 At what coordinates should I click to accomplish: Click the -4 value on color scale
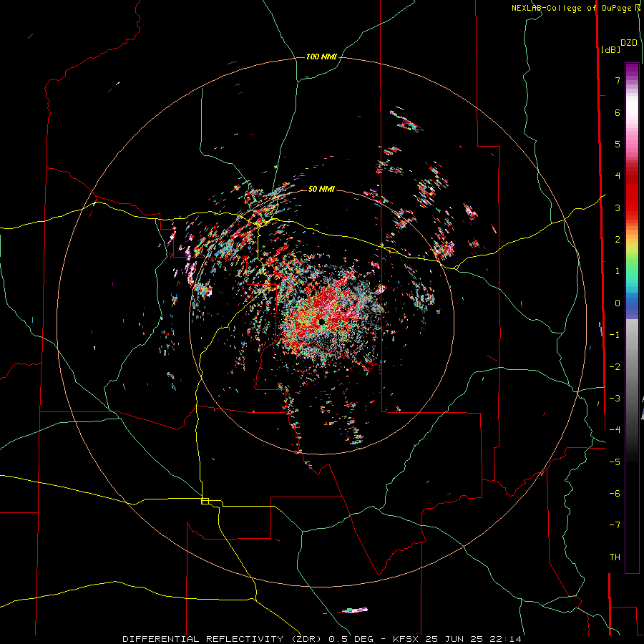pos(615,429)
